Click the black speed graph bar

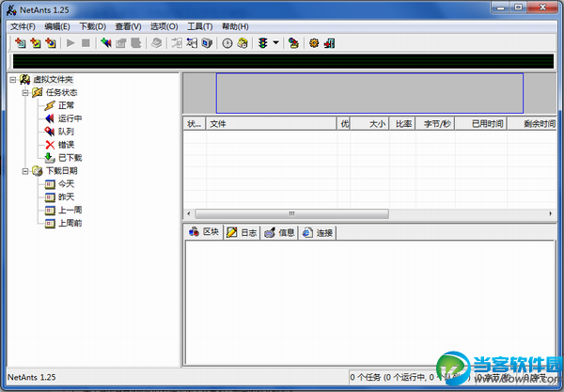[x=284, y=61]
